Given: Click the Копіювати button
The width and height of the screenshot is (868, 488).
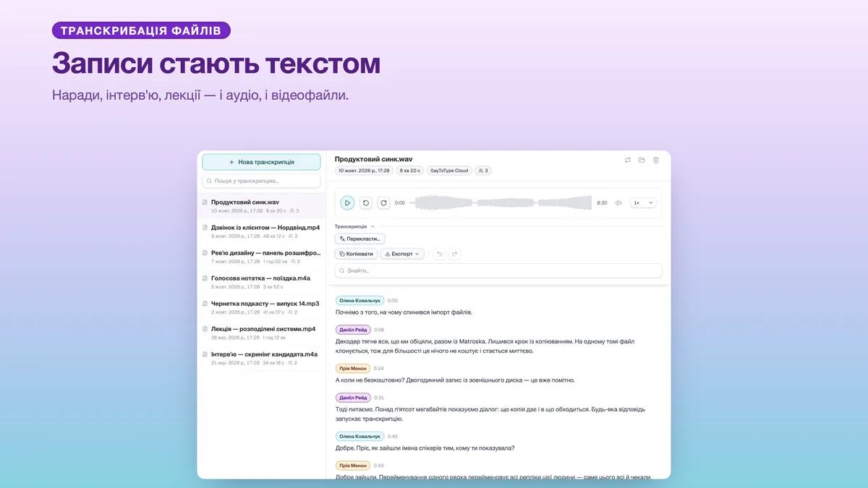Looking at the screenshot, I should pyautogui.click(x=356, y=254).
